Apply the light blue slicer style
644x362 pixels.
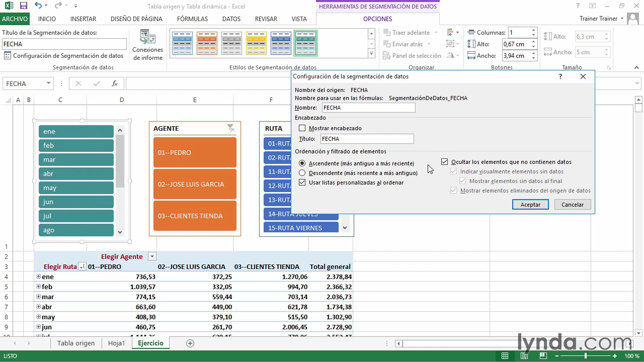point(182,43)
